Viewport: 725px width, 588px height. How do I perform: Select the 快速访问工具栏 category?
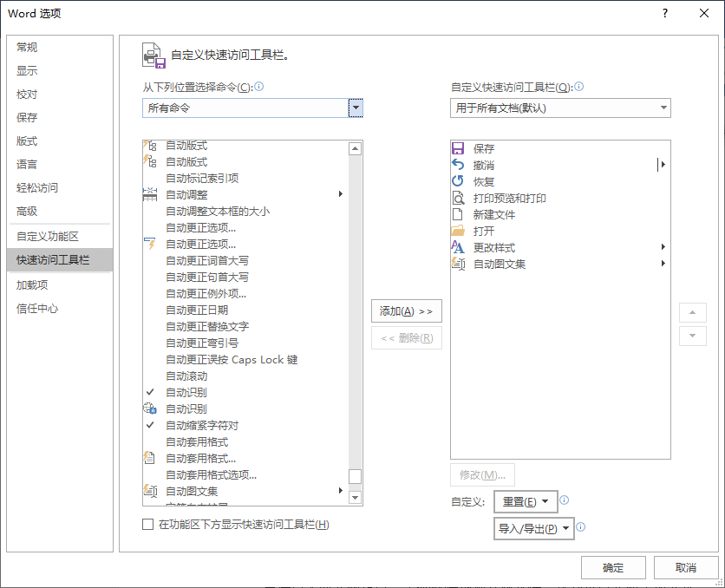coord(60,260)
